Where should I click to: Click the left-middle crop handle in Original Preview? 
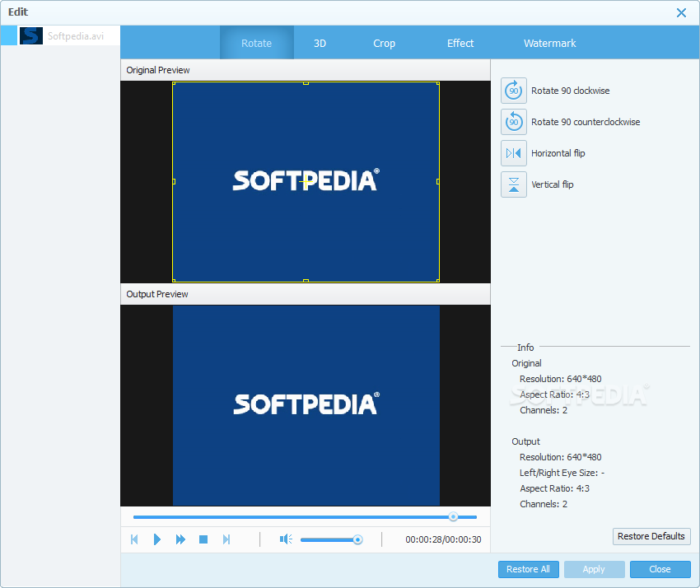pyautogui.click(x=174, y=182)
